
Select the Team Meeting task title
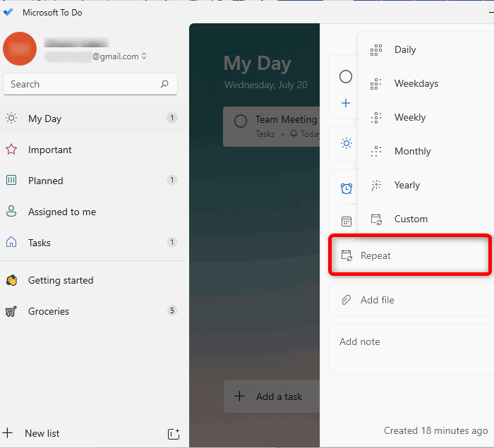point(286,119)
